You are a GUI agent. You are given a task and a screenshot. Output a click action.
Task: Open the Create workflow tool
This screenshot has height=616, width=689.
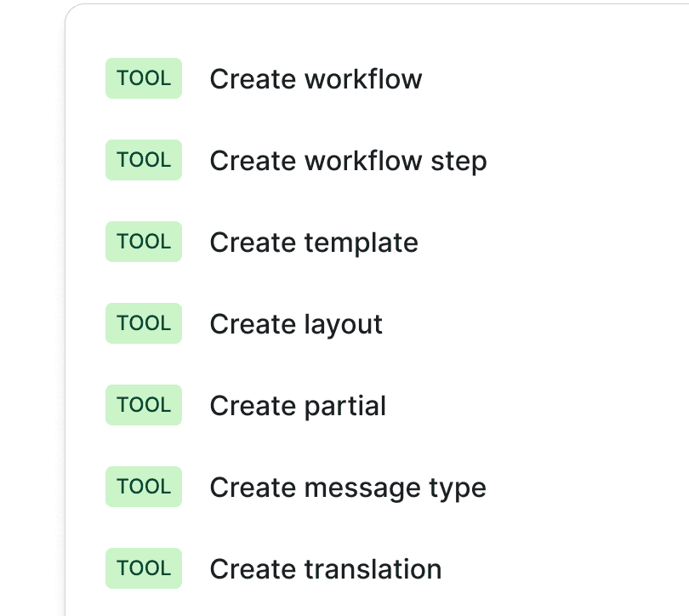click(316, 78)
